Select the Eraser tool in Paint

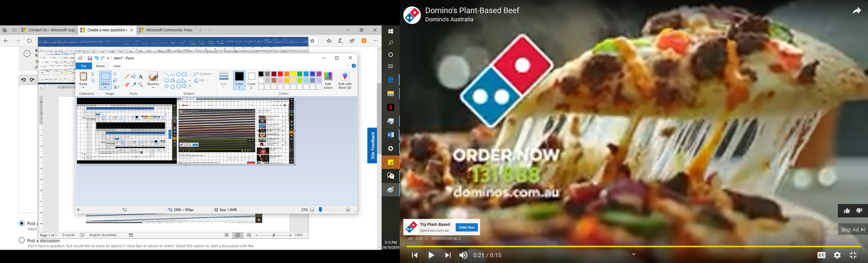point(127,84)
